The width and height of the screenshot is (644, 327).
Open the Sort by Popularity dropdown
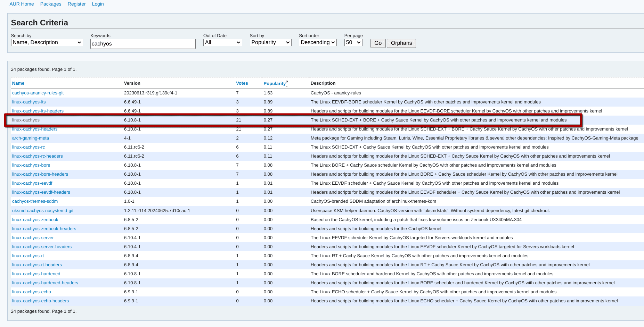point(270,42)
